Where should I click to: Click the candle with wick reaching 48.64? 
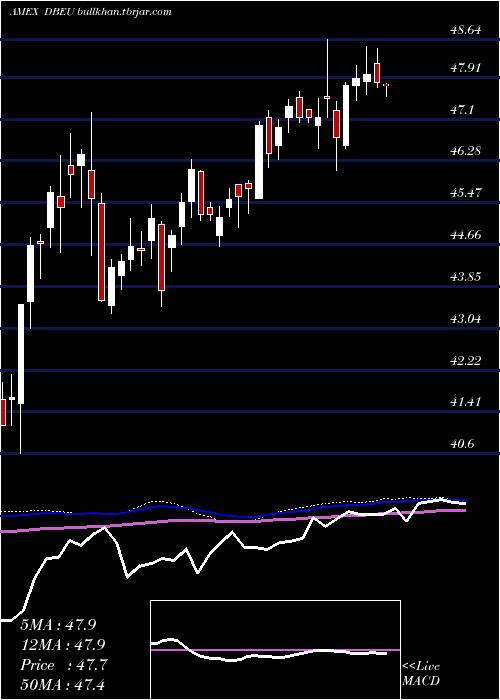point(327,97)
